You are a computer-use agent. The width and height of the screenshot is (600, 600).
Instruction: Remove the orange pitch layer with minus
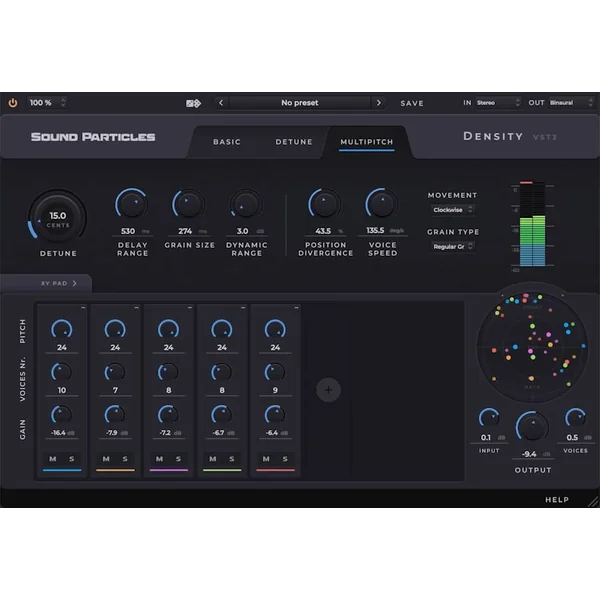pos(136,308)
